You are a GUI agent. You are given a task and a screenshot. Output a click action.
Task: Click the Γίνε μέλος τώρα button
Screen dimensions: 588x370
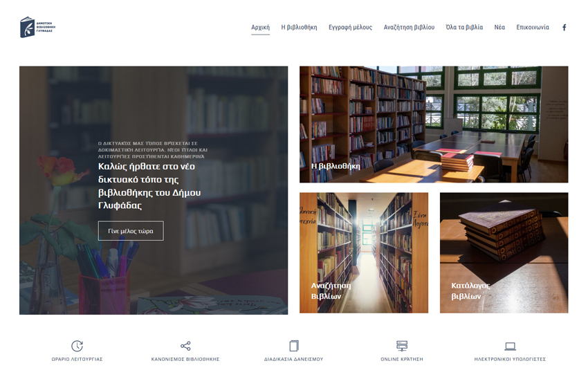tap(131, 231)
